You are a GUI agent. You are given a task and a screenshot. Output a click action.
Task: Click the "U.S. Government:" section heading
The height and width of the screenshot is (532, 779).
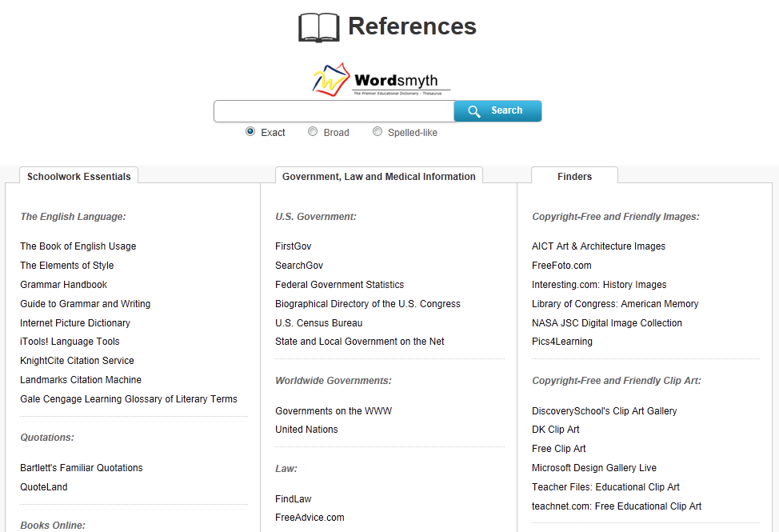(x=316, y=217)
